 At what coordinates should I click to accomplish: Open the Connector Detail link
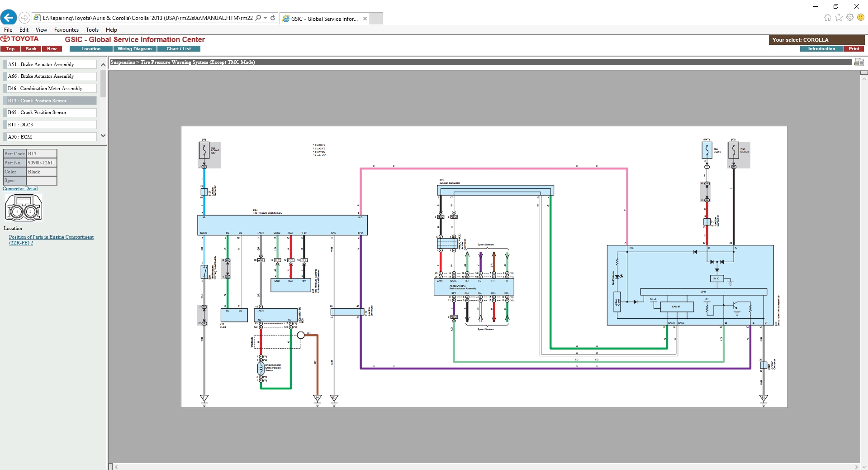click(20, 189)
